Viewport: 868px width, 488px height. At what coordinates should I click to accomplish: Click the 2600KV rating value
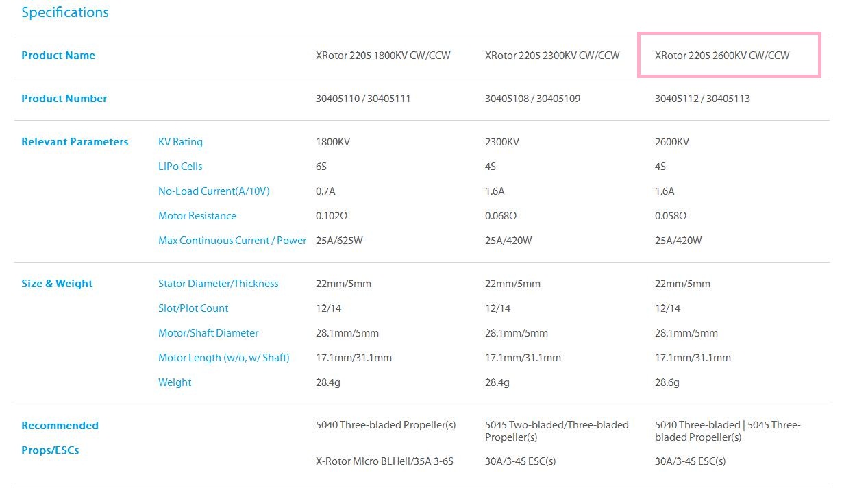[672, 142]
